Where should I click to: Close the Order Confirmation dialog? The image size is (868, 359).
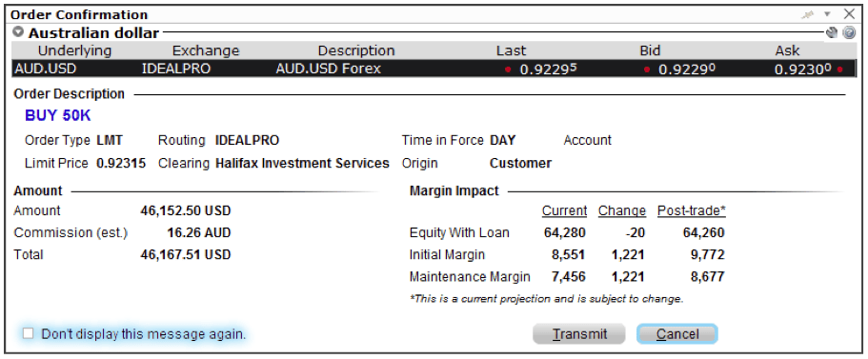(849, 14)
